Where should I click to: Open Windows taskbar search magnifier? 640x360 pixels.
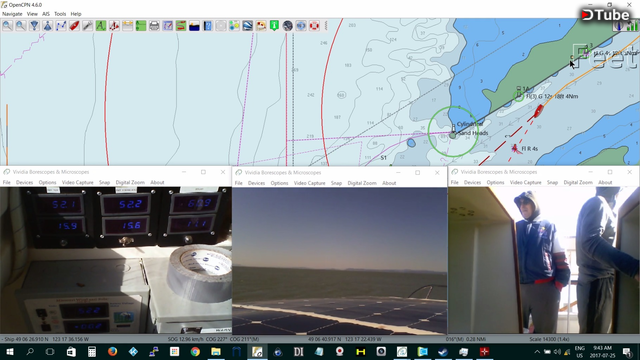[x=30, y=351]
